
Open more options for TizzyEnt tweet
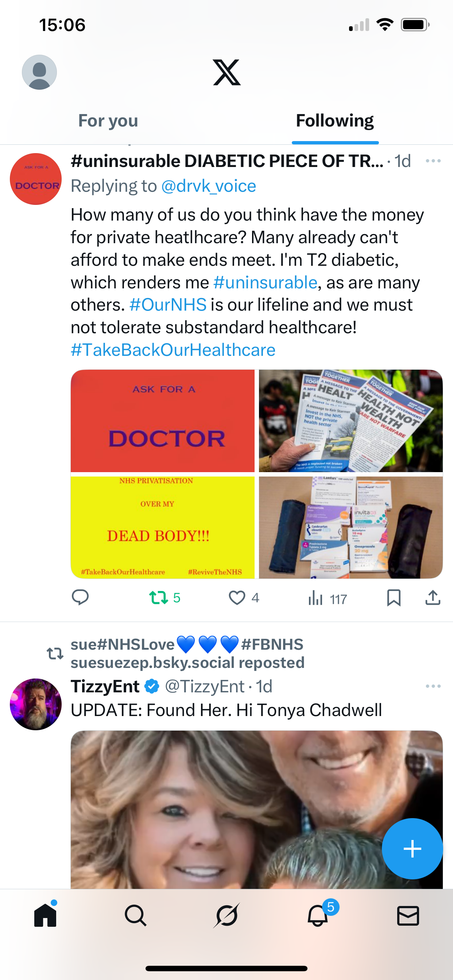pyautogui.click(x=433, y=686)
